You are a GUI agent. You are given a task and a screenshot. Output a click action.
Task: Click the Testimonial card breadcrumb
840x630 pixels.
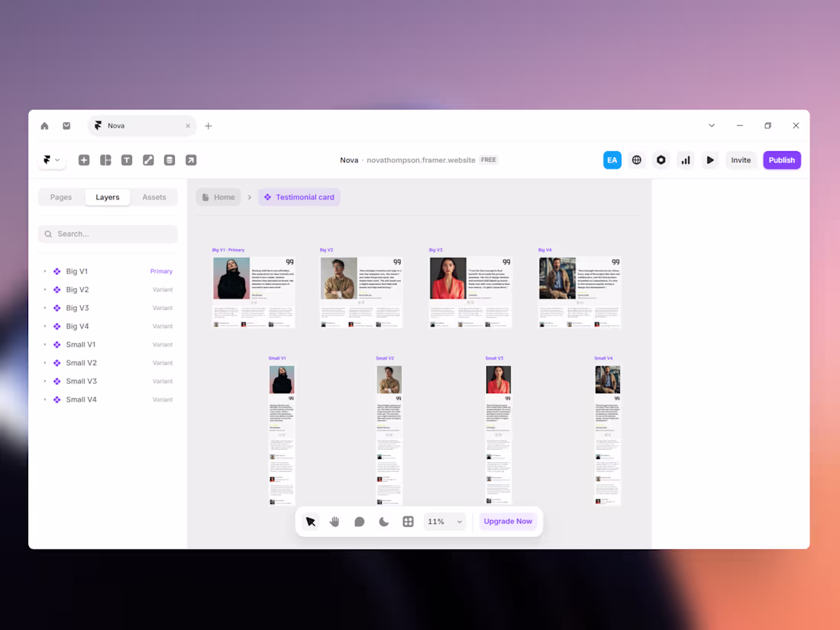click(x=299, y=197)
